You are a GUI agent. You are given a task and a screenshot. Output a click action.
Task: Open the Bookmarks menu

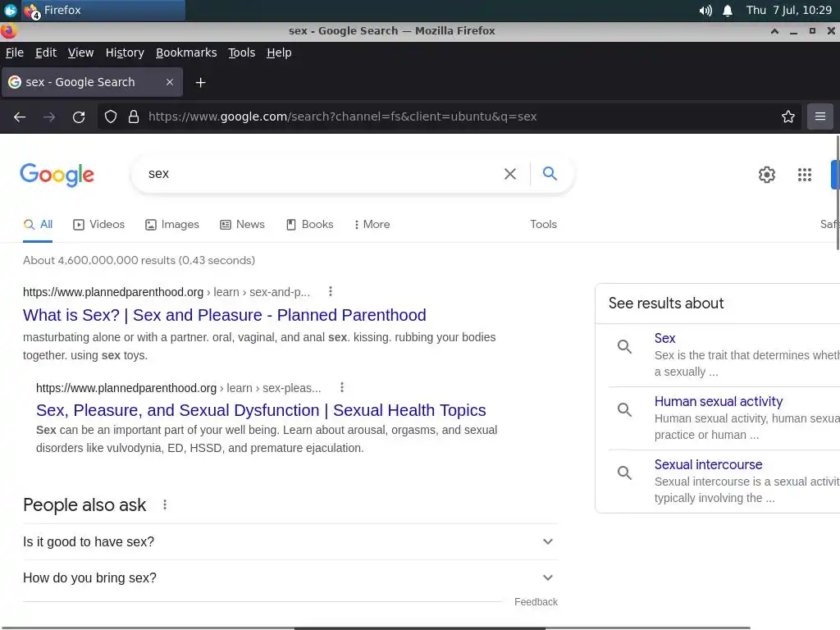(186, 52)
